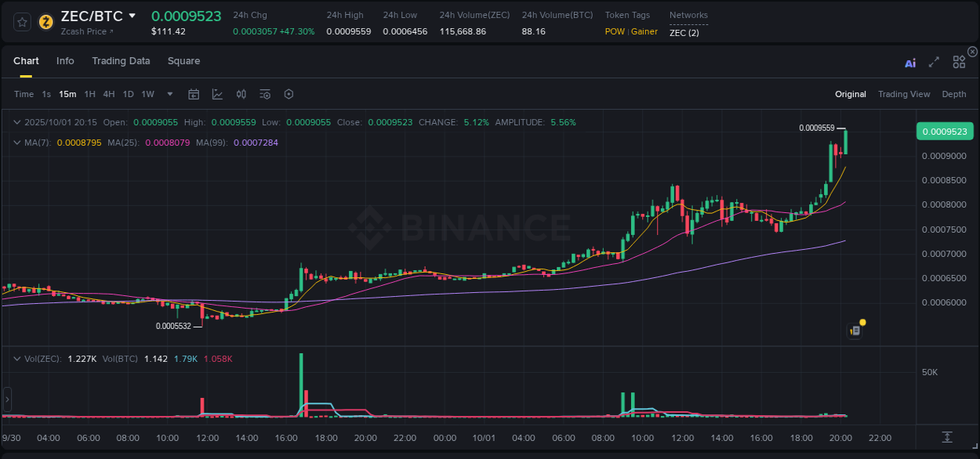Open the indicators list icon
Viewport: 980px width, 459px height.
(264, 94)
